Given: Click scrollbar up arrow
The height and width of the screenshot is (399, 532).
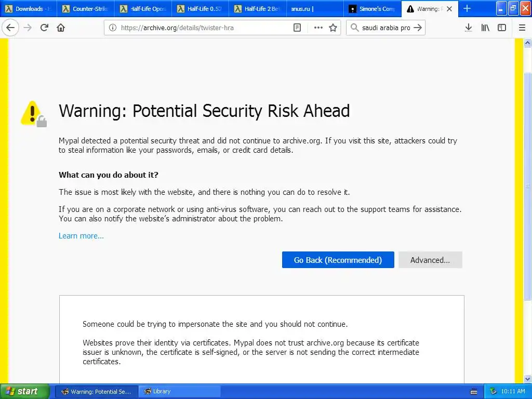Looking at the screenshot, I should pos(527,43).
